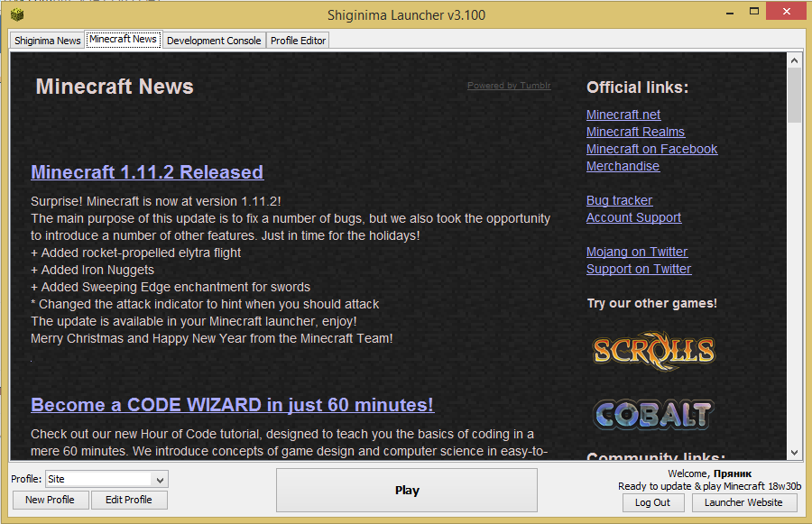Click the '+ Added Iron Nuggets' line
This screenshot has height=524, width=812.
[92, 270]
